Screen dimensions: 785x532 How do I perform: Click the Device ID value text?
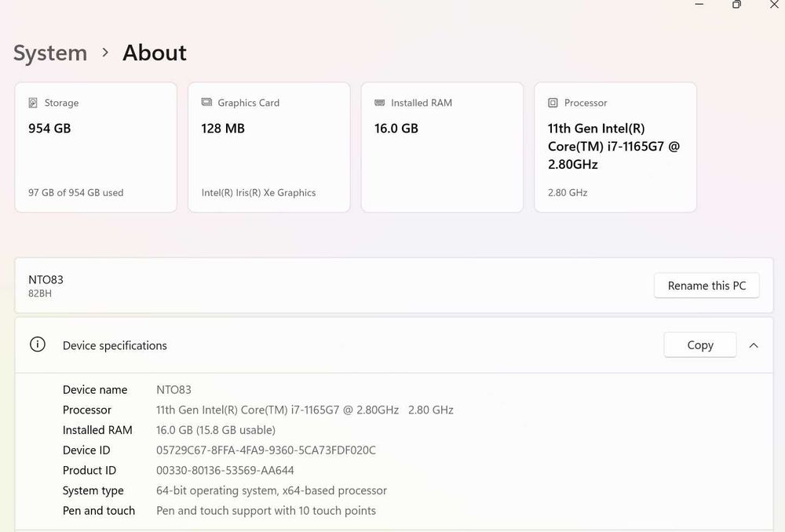(265, 450)
